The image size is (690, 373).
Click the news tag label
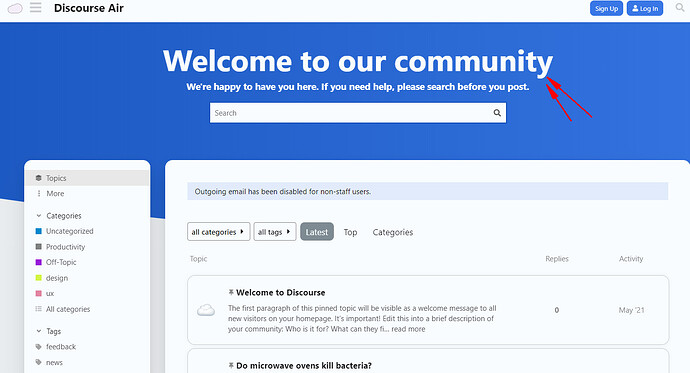pyautogui.click(x=54, y=362)
